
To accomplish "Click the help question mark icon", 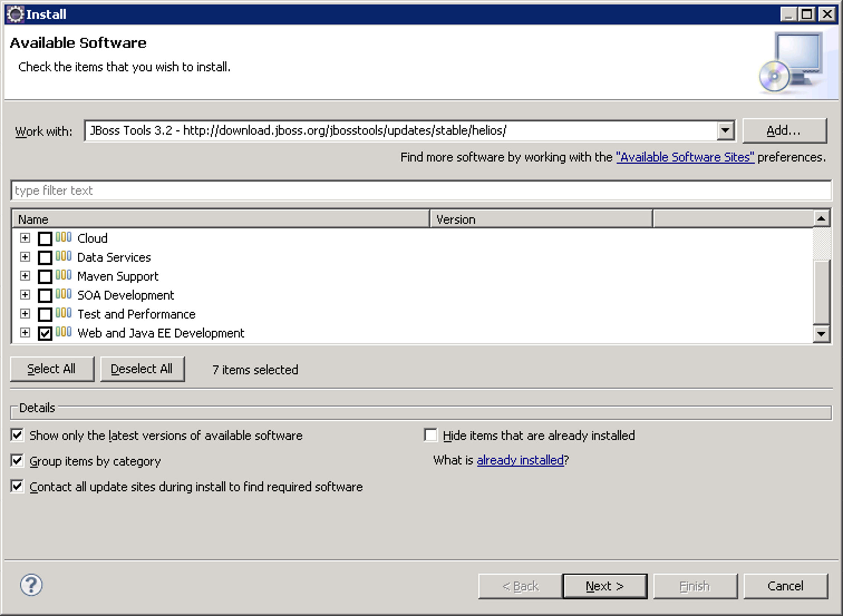I will point(31,585).
